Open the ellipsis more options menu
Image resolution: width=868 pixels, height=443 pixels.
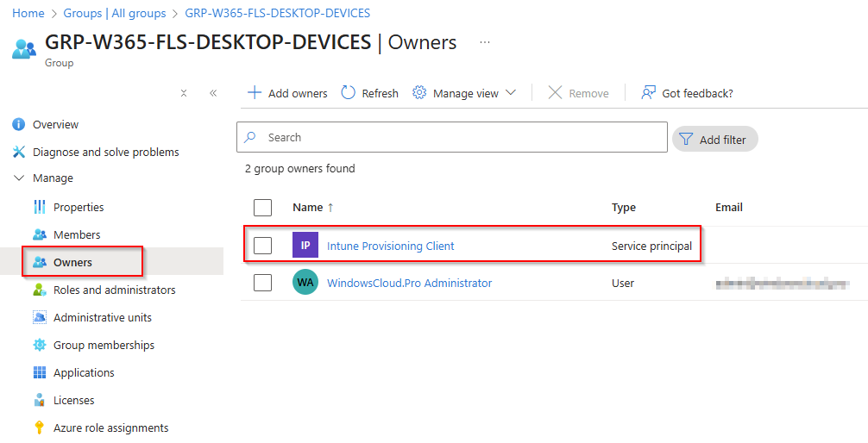click(x=485, y=42)
